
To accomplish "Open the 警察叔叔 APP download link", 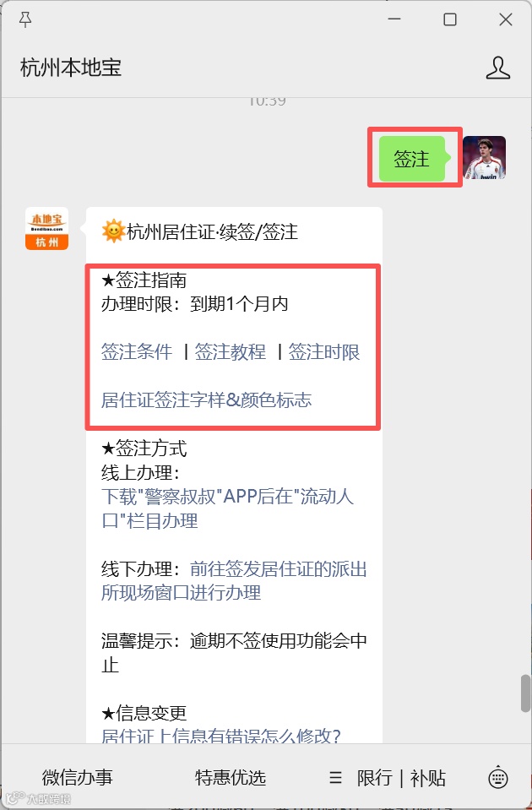I will tap(228, 508).
